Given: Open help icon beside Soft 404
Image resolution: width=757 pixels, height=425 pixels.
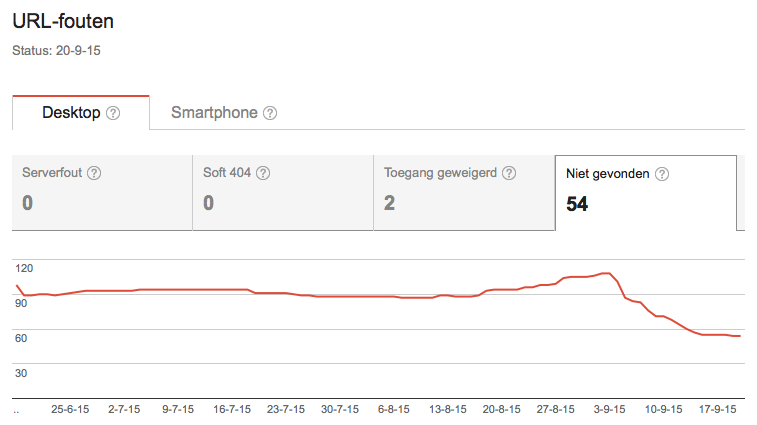Looking at the screenshot, I should (x=263, y=173).
